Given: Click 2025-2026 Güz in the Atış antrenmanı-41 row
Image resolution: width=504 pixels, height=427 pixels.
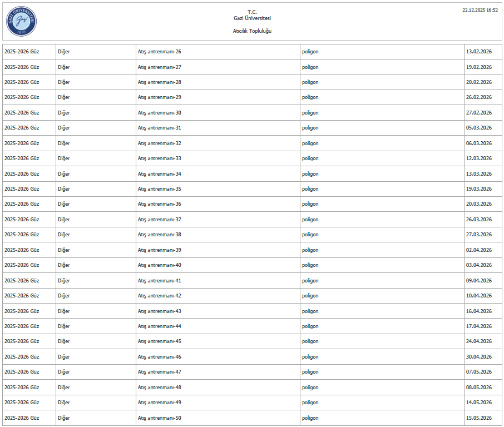Looking at the screenshot, I should (x=22, y=281).
